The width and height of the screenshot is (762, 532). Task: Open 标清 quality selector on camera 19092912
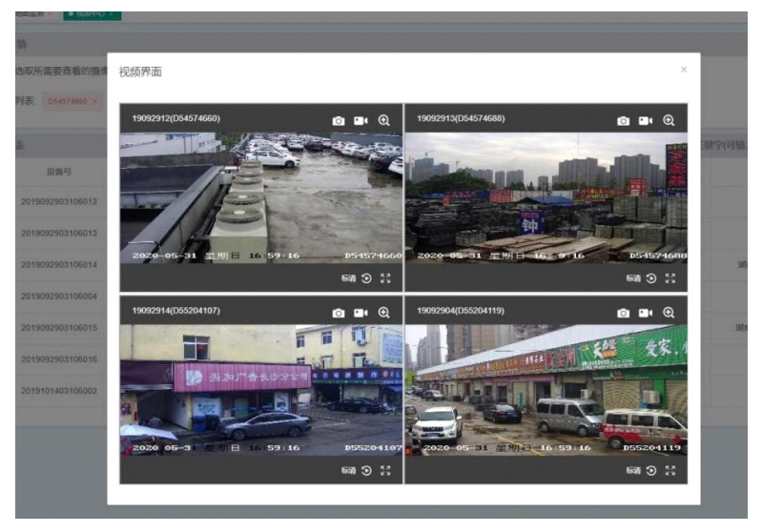click(x=347, y=278)
